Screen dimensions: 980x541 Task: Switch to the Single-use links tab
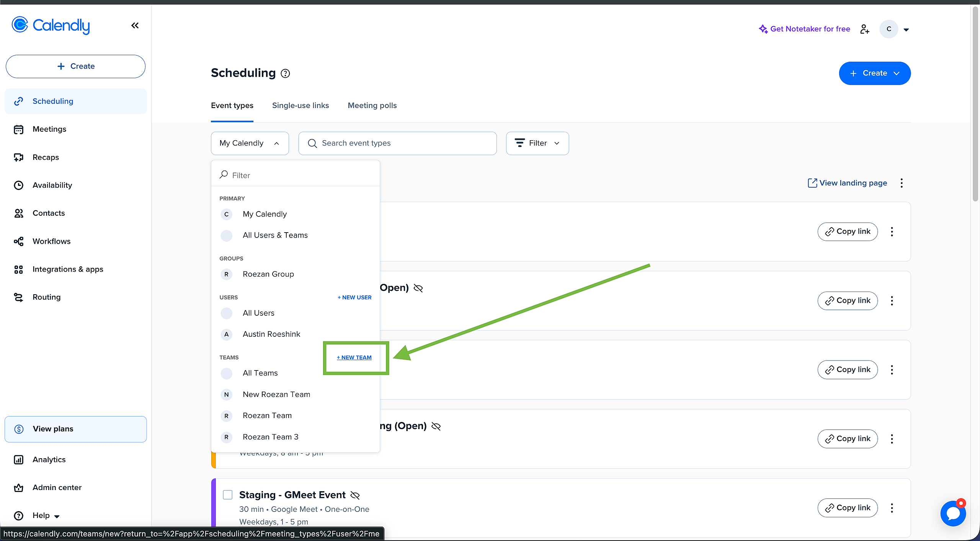300,106
